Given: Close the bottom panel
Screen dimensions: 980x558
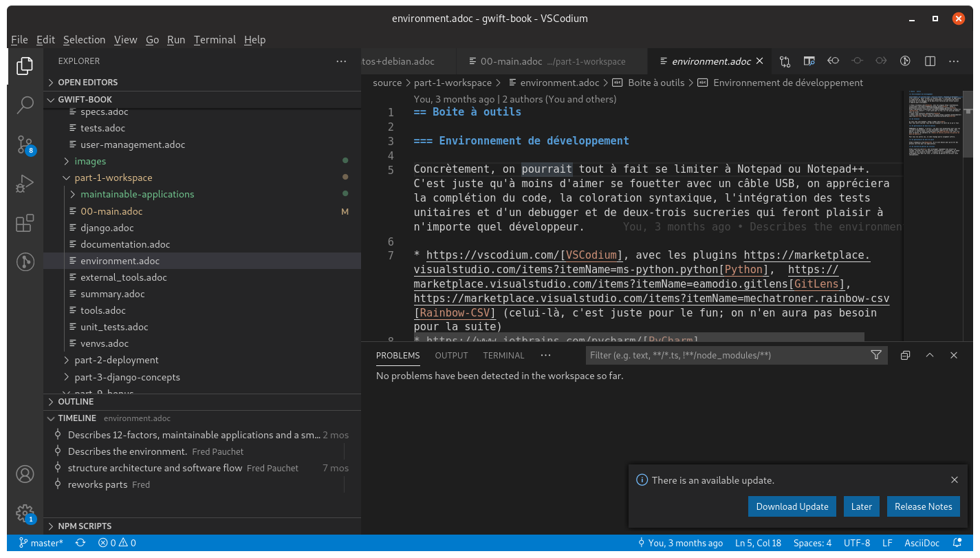Looking at the screenshot, I should pyautogui.click(x=954, y=355).
